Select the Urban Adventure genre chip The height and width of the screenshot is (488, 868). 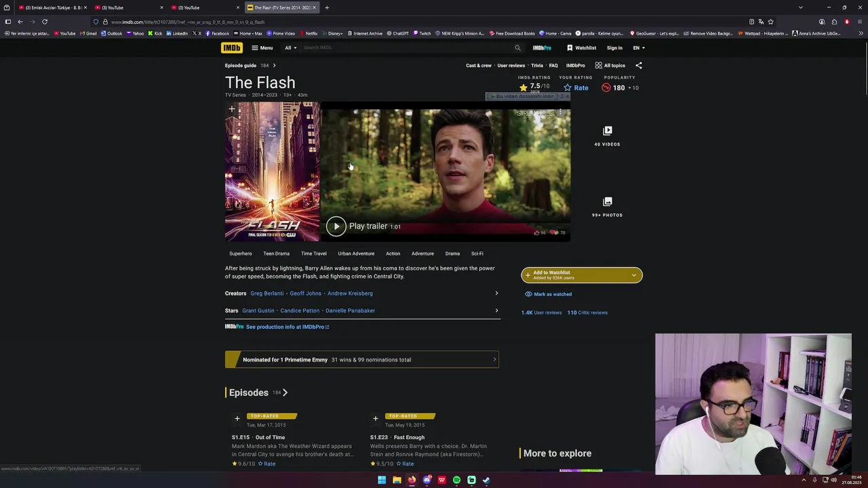[356, 253]
